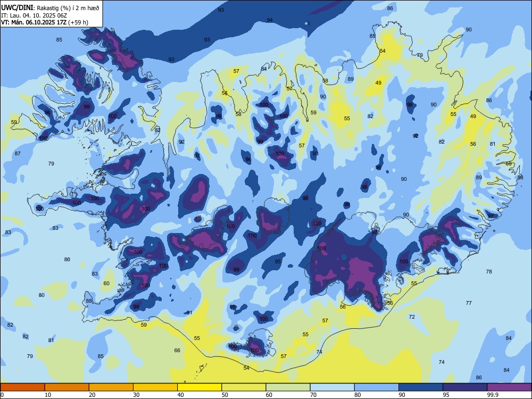This screenshot has height=399, width=532.
Task: Click the "72" humidity value on the map
Action: pos(412,317)
